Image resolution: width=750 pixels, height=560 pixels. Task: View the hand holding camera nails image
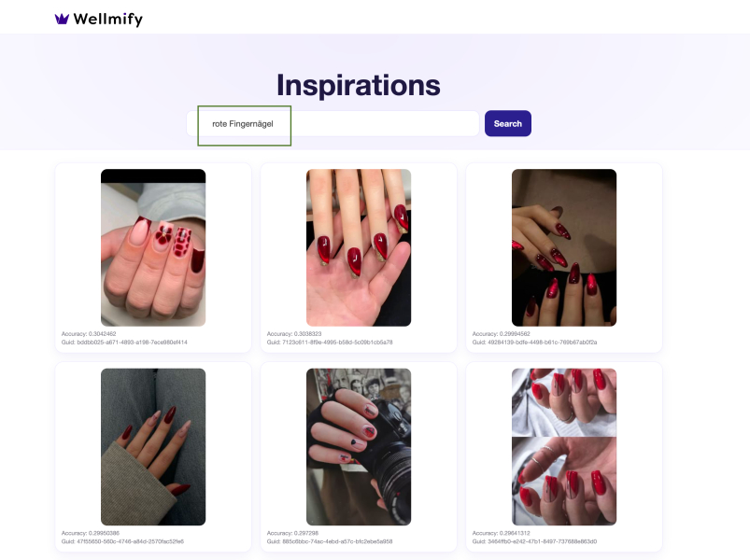point(359,447)
